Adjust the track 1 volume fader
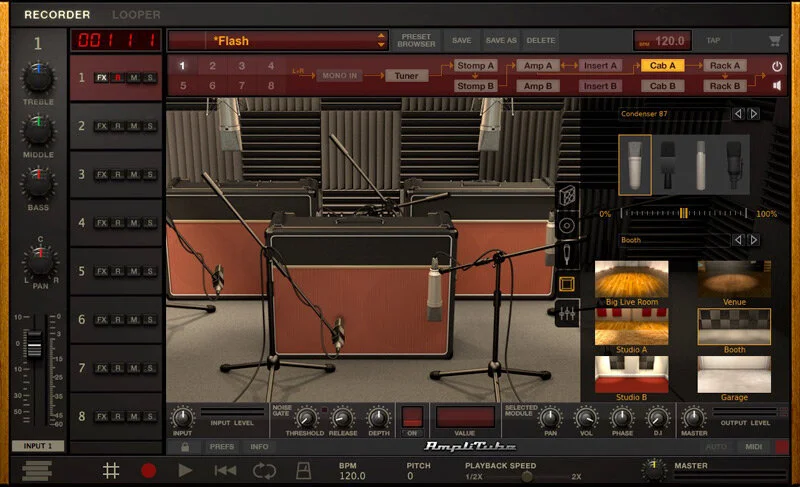Viewport: 800px width, 487px height. point(34,344)
